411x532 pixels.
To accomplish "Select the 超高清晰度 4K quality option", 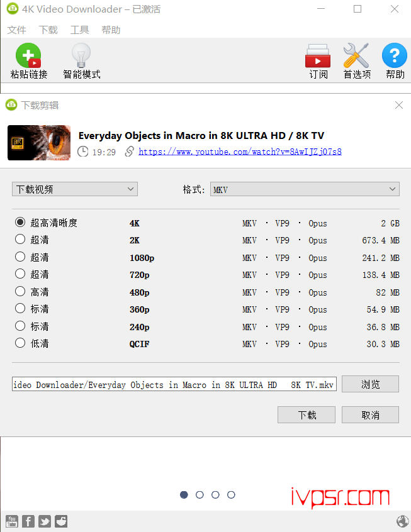I will pyautogui.click(x=20, y=222).
